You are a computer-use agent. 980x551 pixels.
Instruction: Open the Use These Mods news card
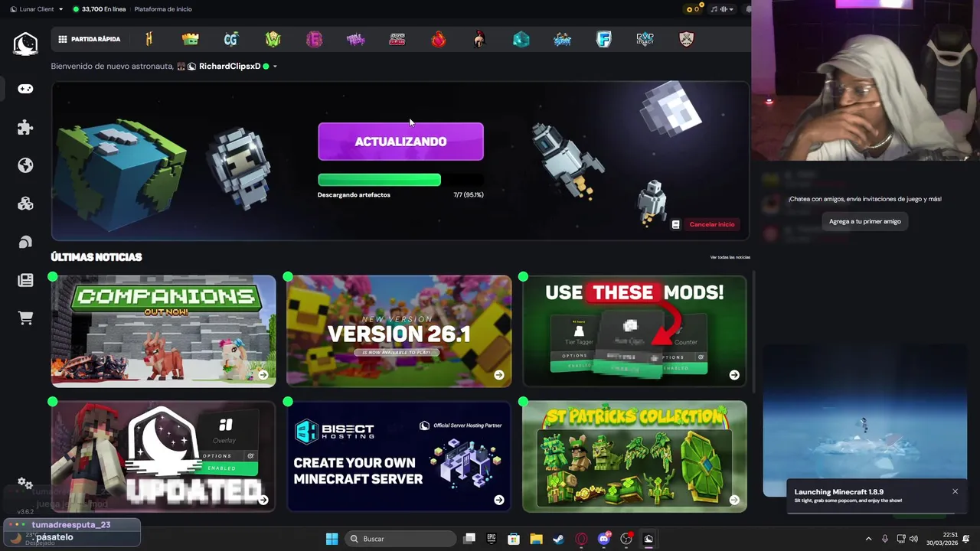pyautogui.click(x=635, y=331)
